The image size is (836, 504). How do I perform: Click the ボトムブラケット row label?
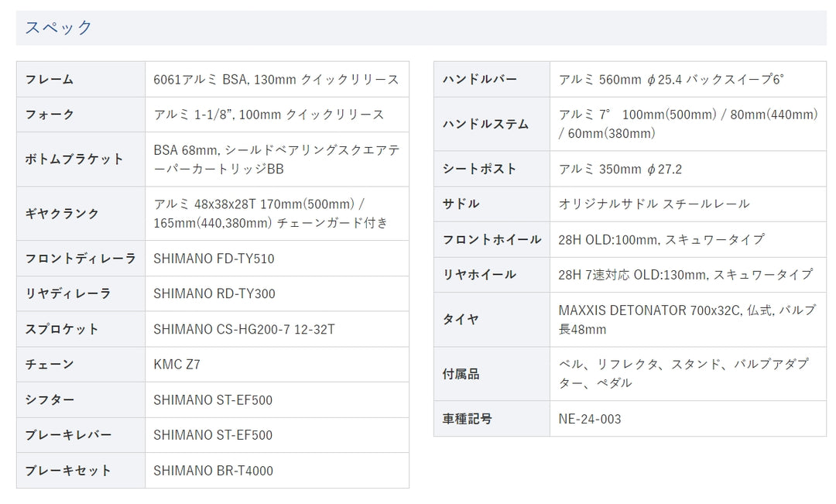(74, 159)
